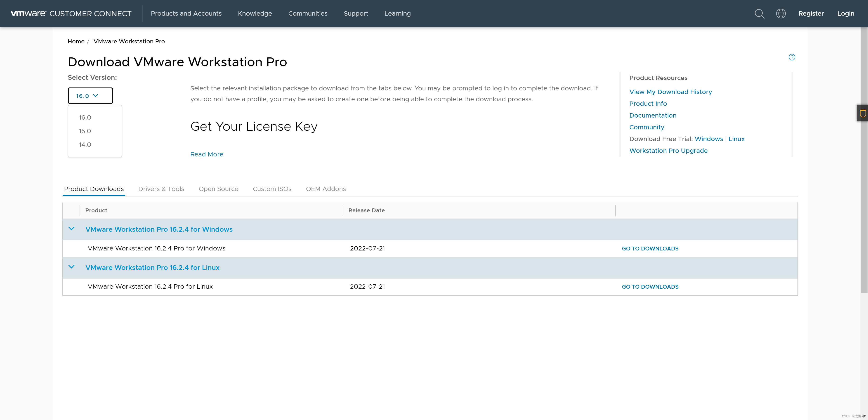868x420 pixels.
Task: Open the Product Info link
Action: coord(648,104)
